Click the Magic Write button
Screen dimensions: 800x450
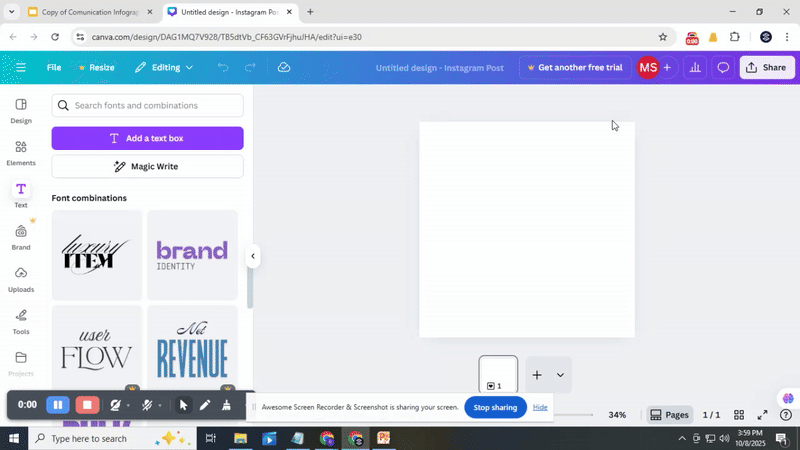[147, 166]
